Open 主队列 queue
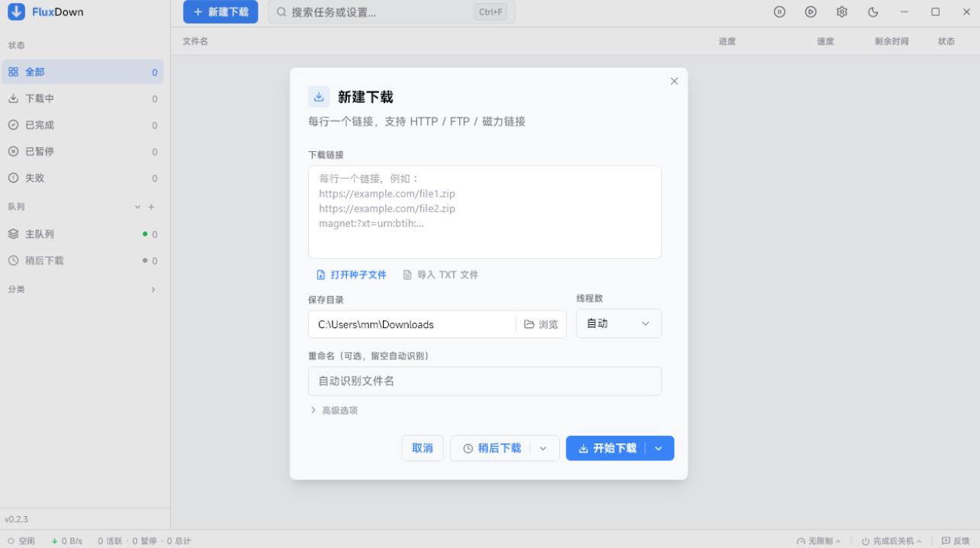The width and height of the screenshot is (980, 548). [82, 234]
